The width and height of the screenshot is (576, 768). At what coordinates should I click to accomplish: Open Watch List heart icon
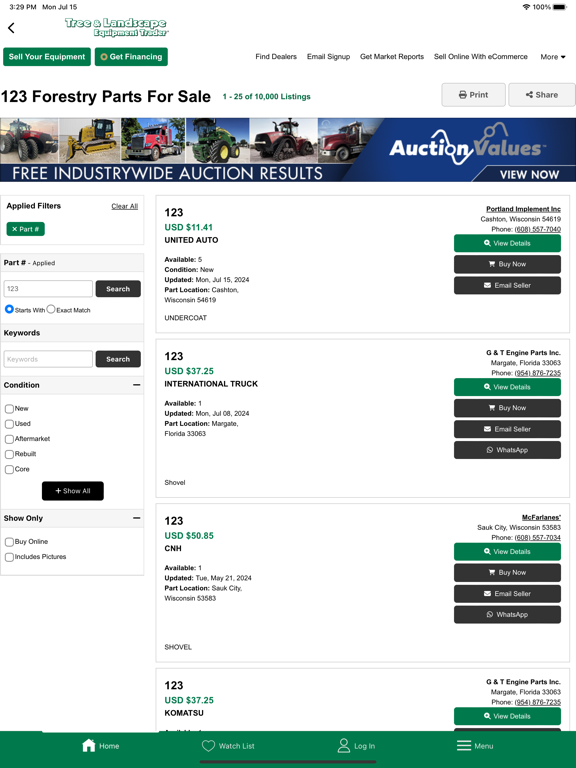point(208,745)
